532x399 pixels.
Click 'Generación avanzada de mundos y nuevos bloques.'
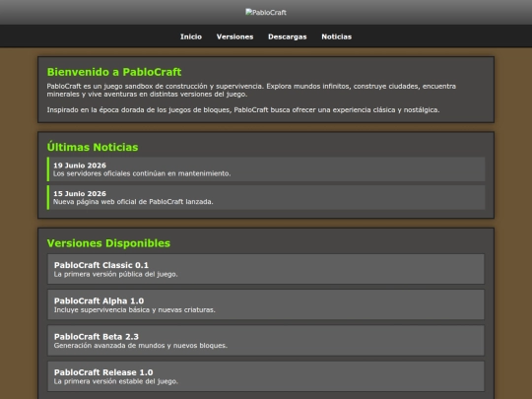[141, 346]
